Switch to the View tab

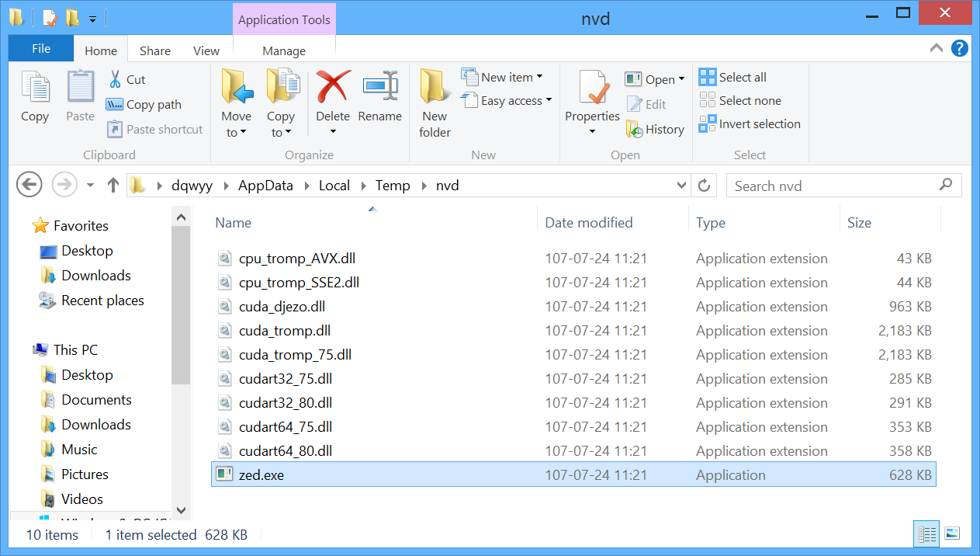pyautogui.click(x=206, y=50)
